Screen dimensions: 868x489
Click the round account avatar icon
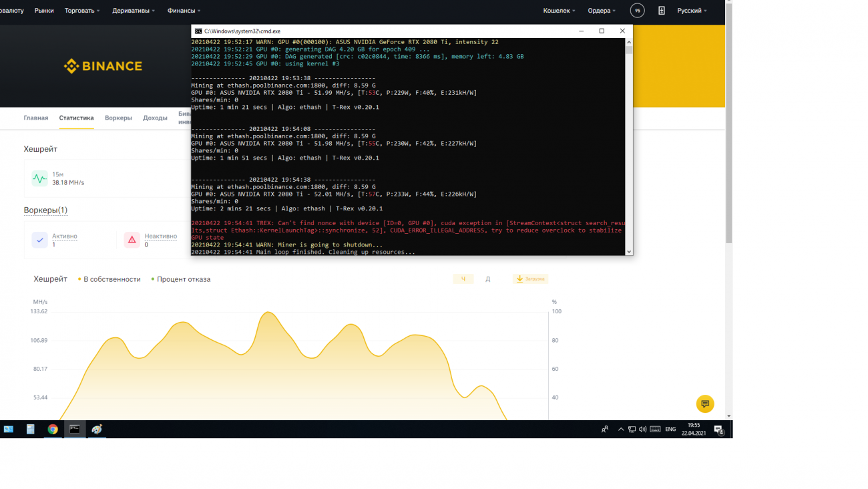(637, 11)
